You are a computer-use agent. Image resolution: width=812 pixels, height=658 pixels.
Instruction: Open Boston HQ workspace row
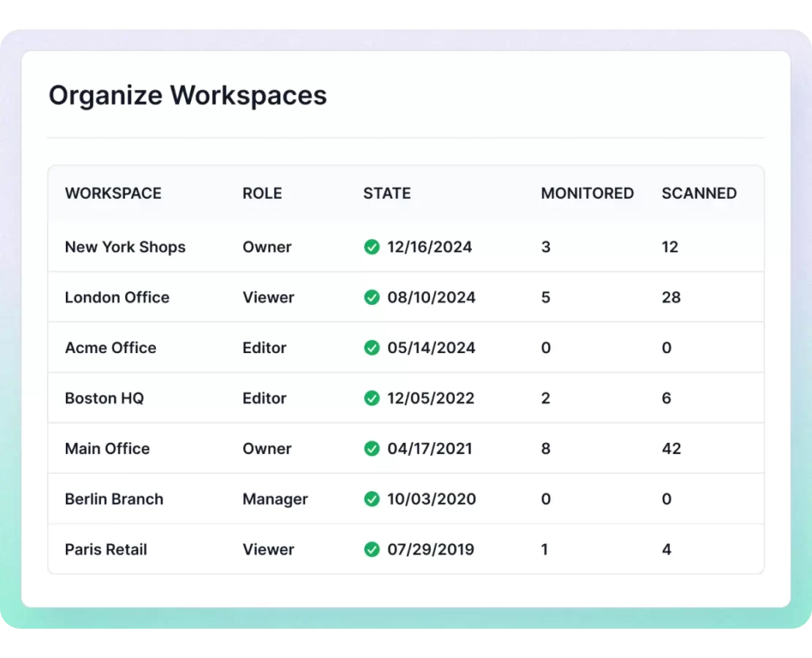point(105,398)
